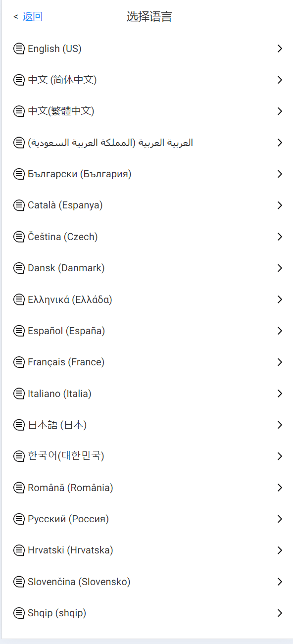293x644 pixels.
Task: Click the back arrow icon beside 返回
Action: click(x=16, y=17)
